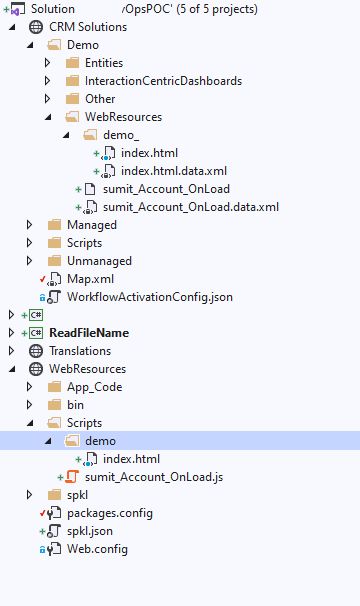Collapse the demo_ folder

tap(67, 135)
